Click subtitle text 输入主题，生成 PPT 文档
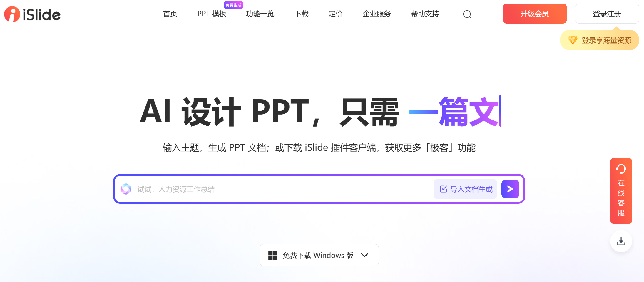The image size is (644, 282). click(215, 147)
